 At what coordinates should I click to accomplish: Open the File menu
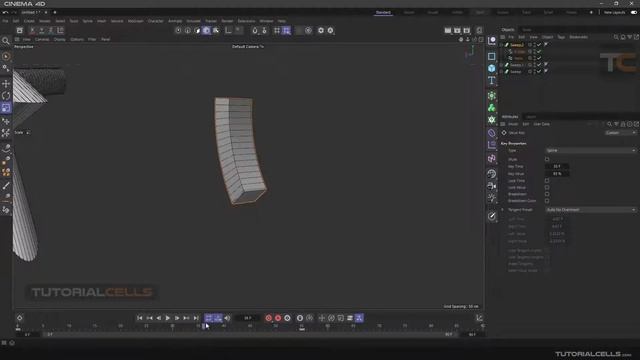pos(5,21)
